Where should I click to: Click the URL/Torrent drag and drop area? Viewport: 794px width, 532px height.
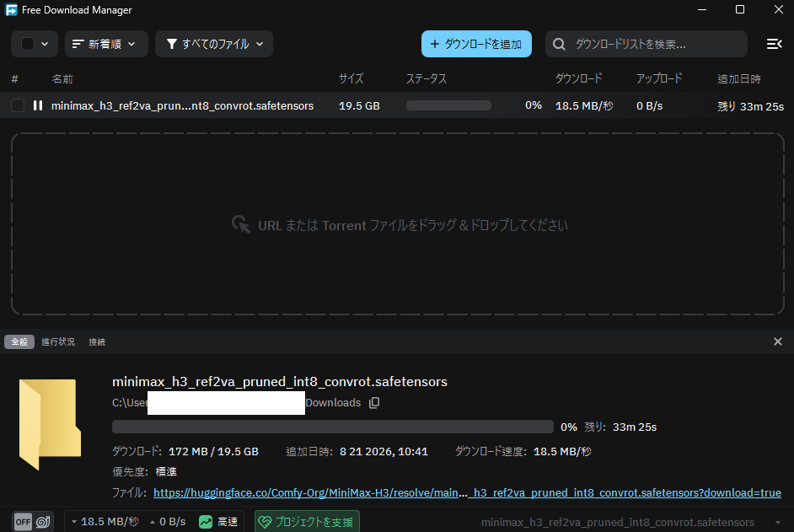[398, 224]
